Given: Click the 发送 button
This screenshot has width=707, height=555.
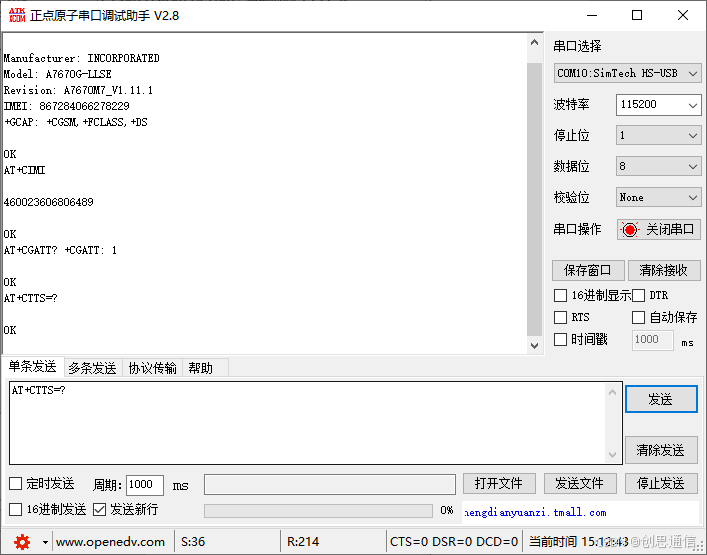Looking at the screenshot, I should point(661,399).
